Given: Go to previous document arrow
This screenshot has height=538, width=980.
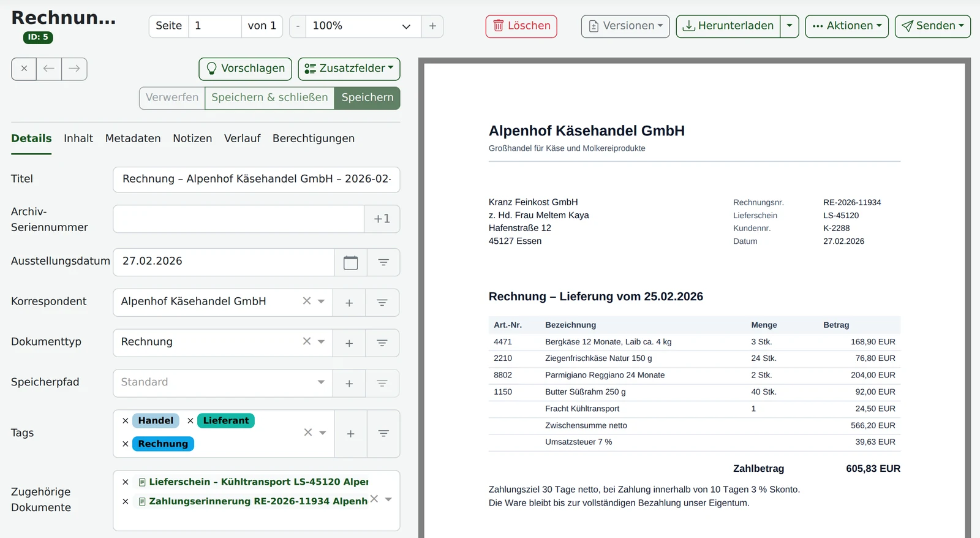Looking at the screenshot, I should click(49, 69).
